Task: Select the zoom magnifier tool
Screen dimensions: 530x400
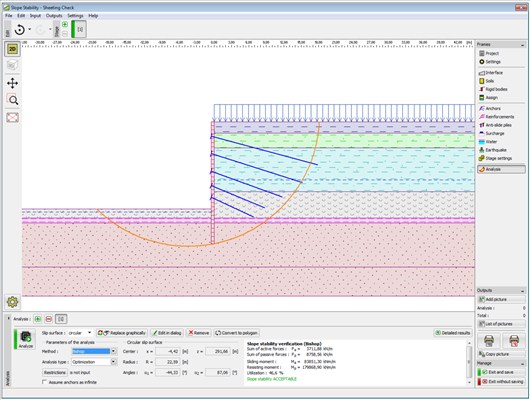Action: (13, 100)
